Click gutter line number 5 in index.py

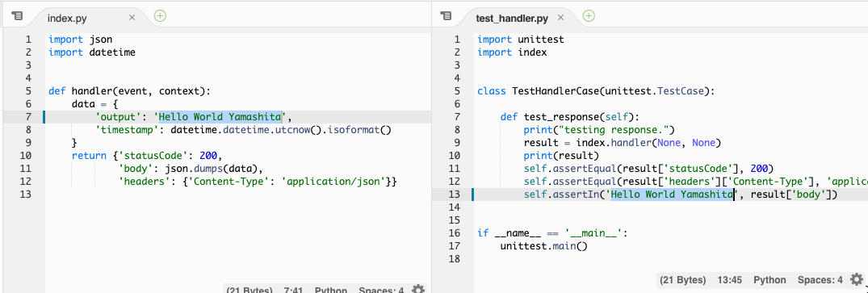pos(28,91)
